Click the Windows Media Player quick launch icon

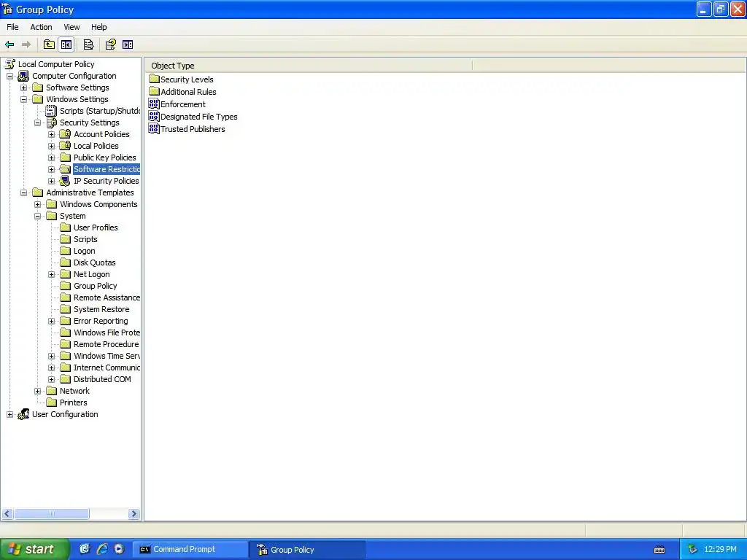coord(119,549)
